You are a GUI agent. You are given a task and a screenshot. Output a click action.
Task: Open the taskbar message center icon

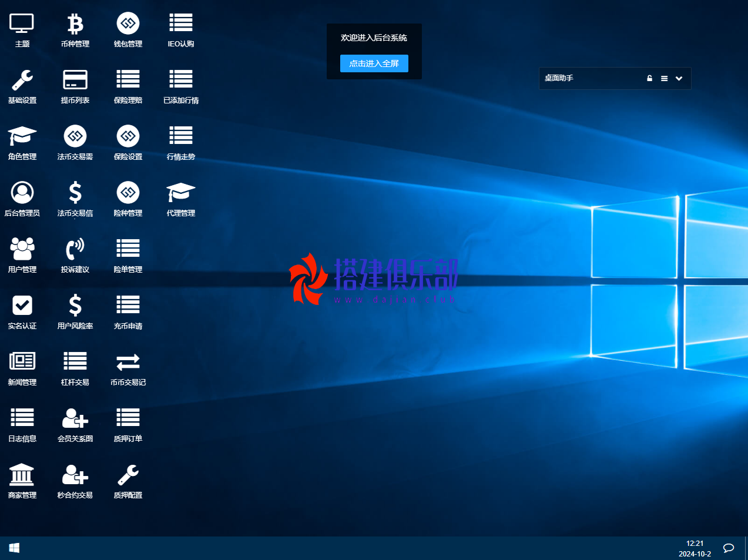[729, 548]
